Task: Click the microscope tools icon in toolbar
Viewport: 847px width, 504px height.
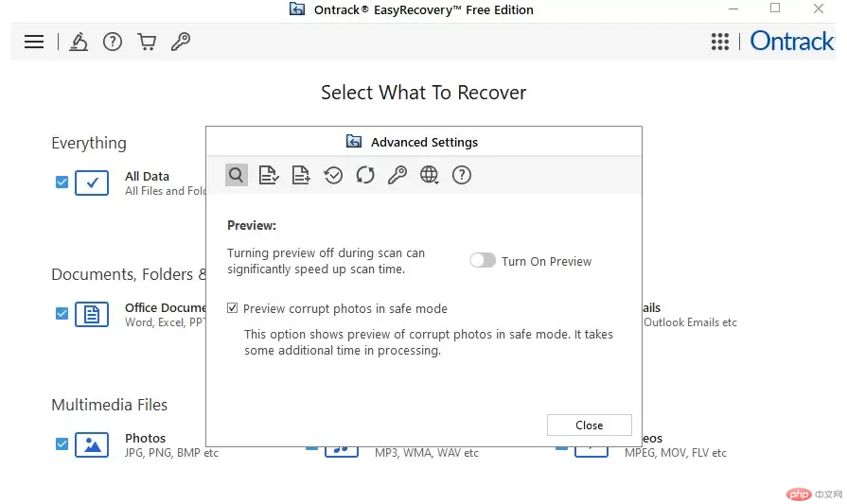Action: (x=79, y=42)
